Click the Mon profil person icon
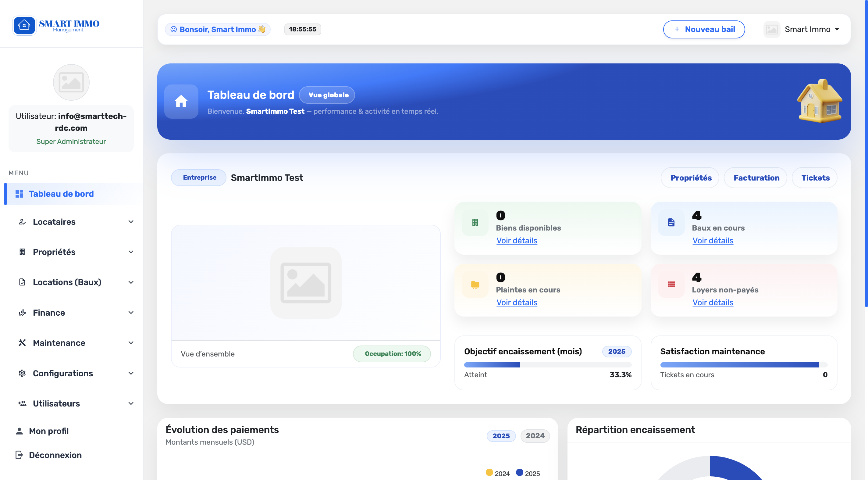The width and height of the screenshot is (868, 480). click(19, 431)
